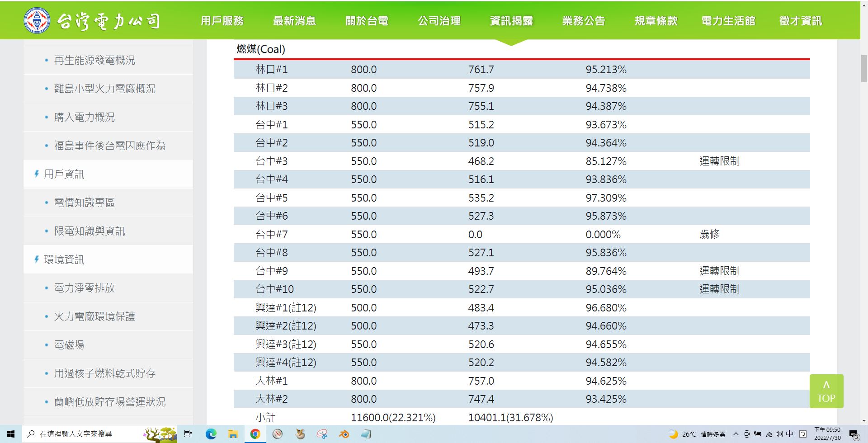The height and width of the screenshot is (443, 868).
Task: Open the 業務公告 menu
Action: click(584, 21)
